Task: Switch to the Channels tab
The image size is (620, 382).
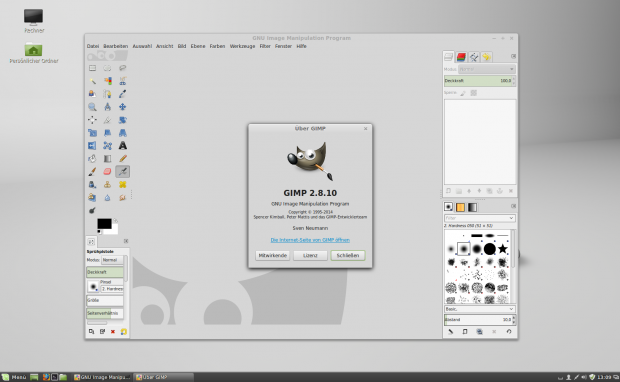Action: coord(461,57)
